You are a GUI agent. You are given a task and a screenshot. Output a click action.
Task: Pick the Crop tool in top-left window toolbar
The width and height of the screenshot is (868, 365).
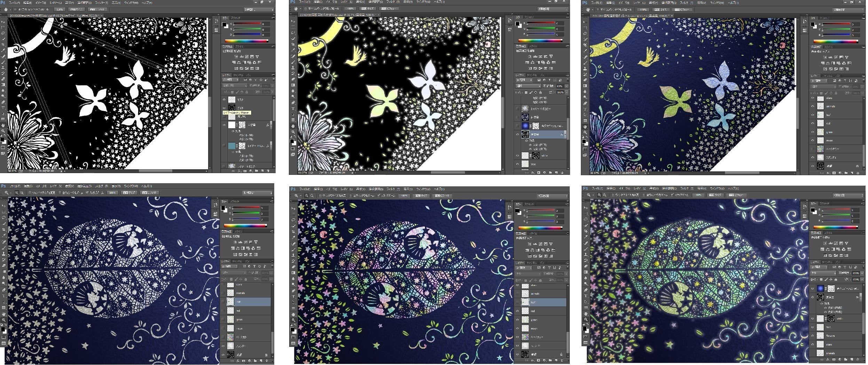pos(3,45)
